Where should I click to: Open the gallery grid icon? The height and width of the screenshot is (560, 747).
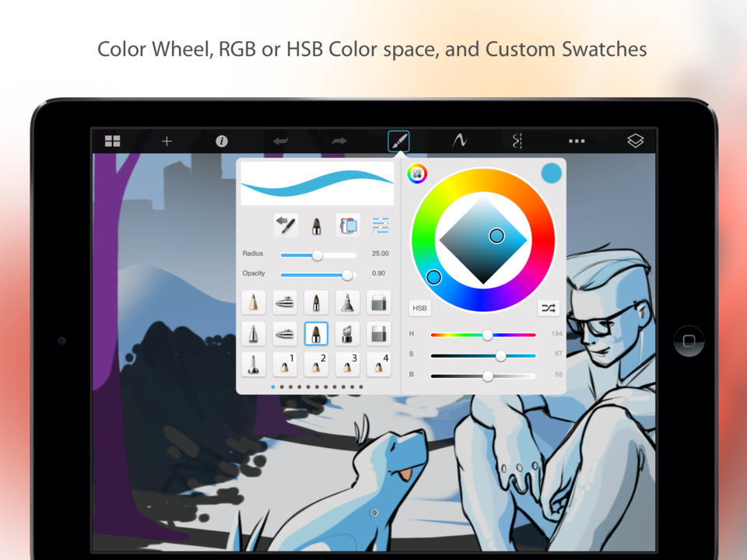[112, 141]
